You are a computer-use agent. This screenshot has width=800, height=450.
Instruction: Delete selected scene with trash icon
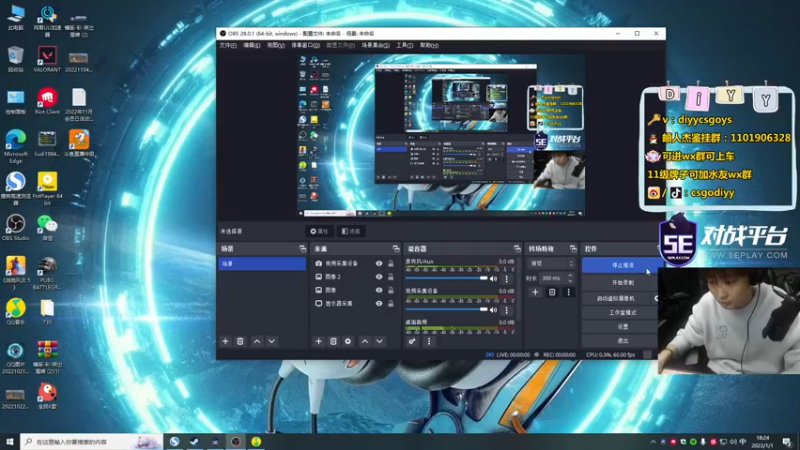240,341
